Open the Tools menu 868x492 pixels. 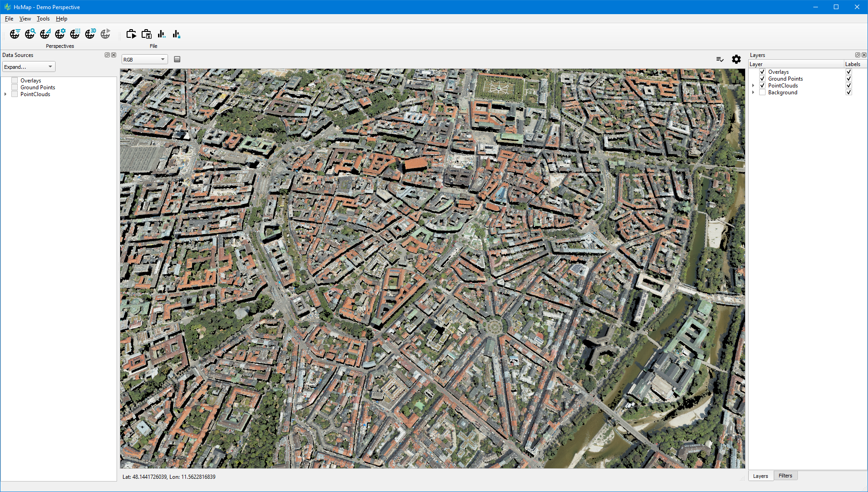(x=43, y=19)
